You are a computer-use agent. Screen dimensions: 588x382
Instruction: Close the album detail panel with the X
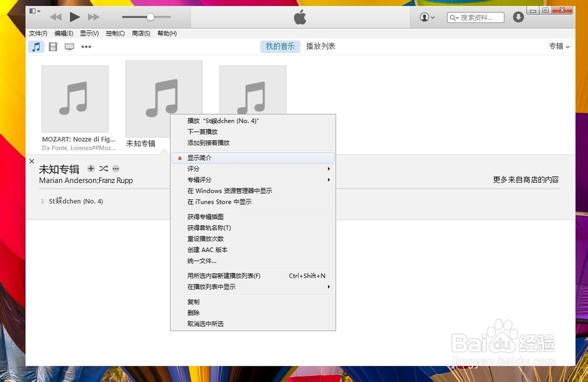click(32, 161)
